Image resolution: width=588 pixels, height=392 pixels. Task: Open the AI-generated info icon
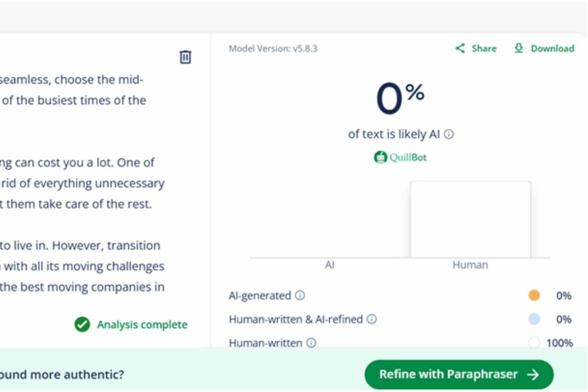click(300, 295)
